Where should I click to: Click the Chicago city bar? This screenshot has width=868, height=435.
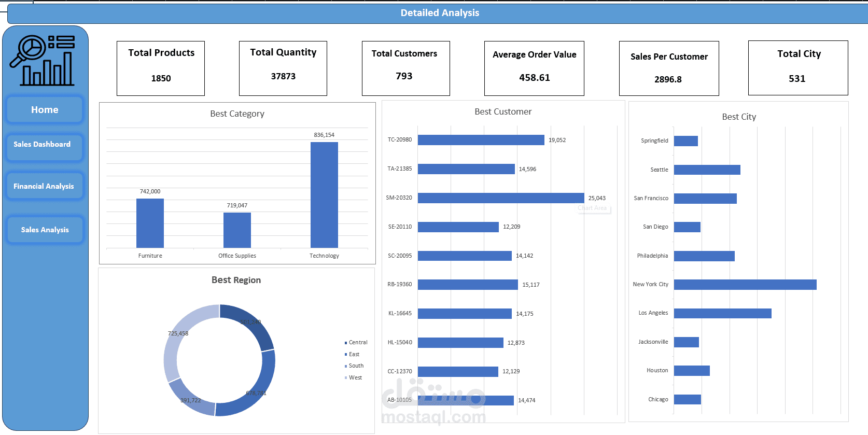(x=688, y=399)
